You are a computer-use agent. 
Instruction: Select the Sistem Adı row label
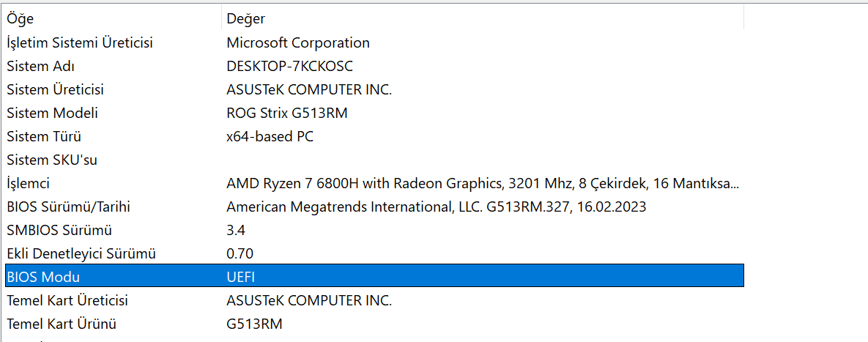[40, 66]
